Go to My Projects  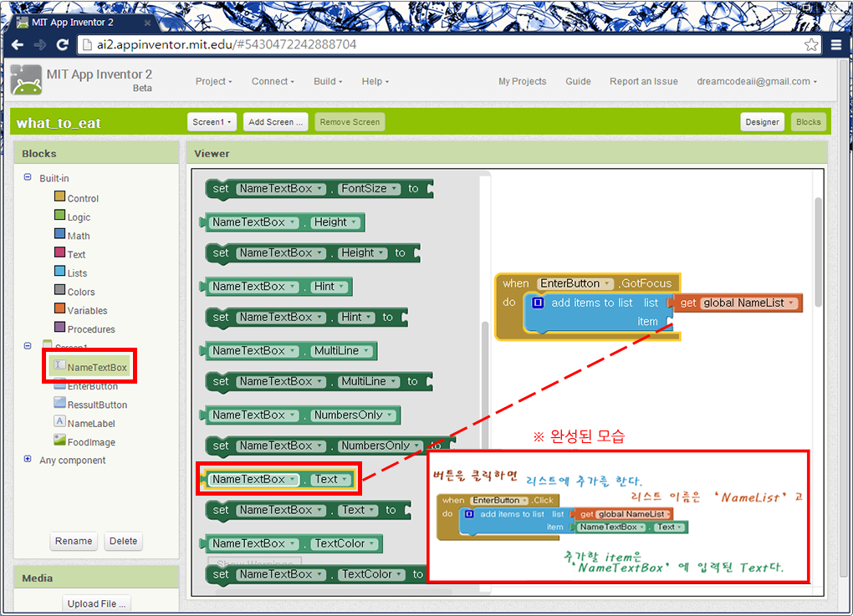(522, 82)
